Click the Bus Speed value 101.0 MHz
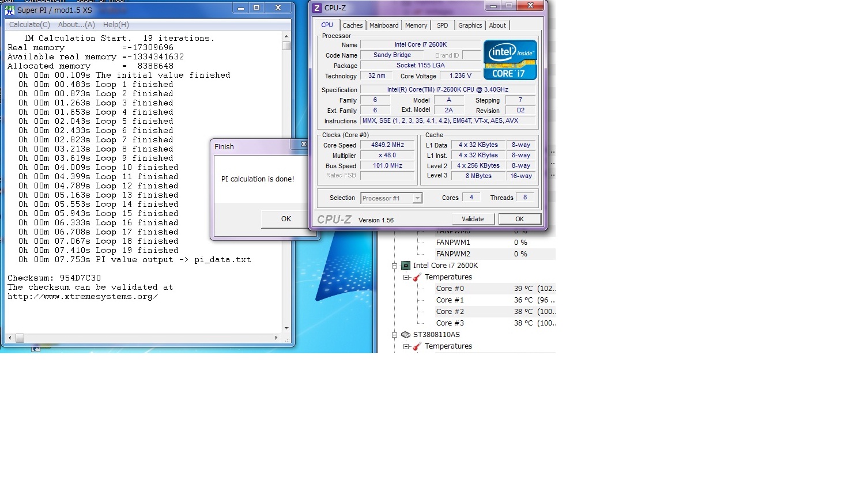Viewport: 868px width, 488px height. [x=387, y=166]
